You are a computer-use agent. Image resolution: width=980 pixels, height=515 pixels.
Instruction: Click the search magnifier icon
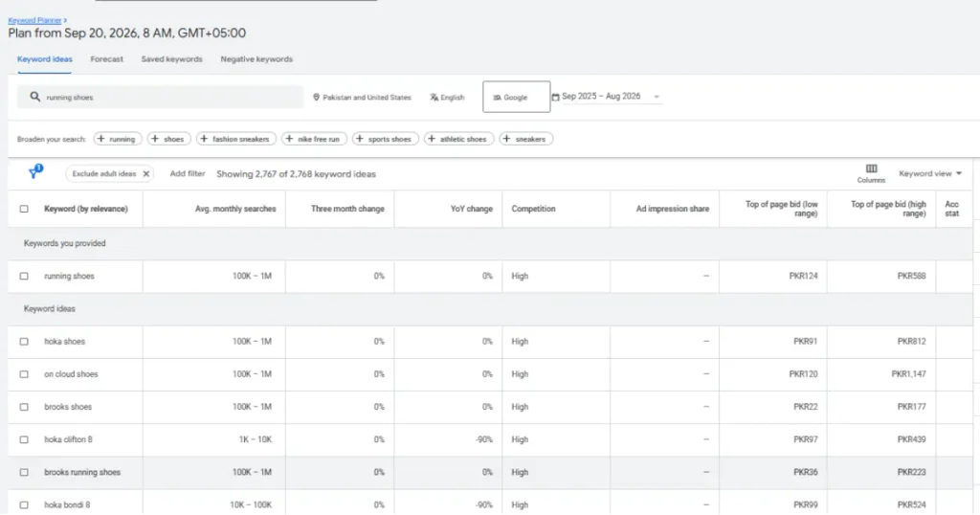35,97
